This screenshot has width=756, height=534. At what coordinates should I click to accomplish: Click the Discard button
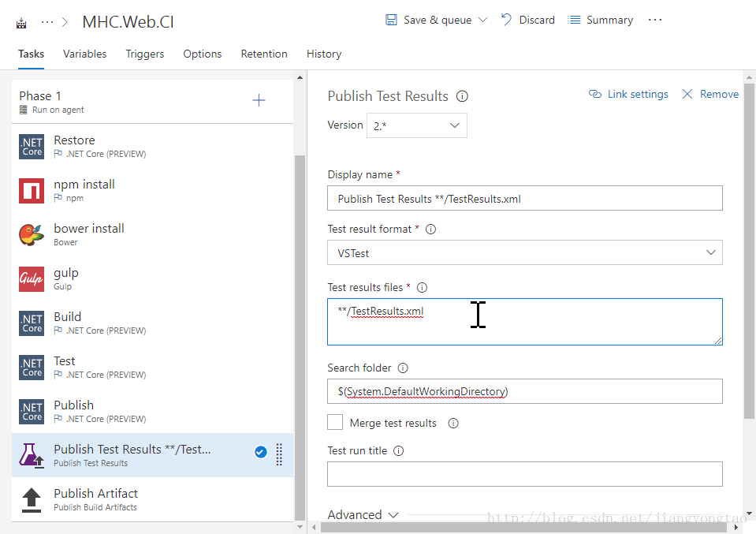(x=528, y=20)
